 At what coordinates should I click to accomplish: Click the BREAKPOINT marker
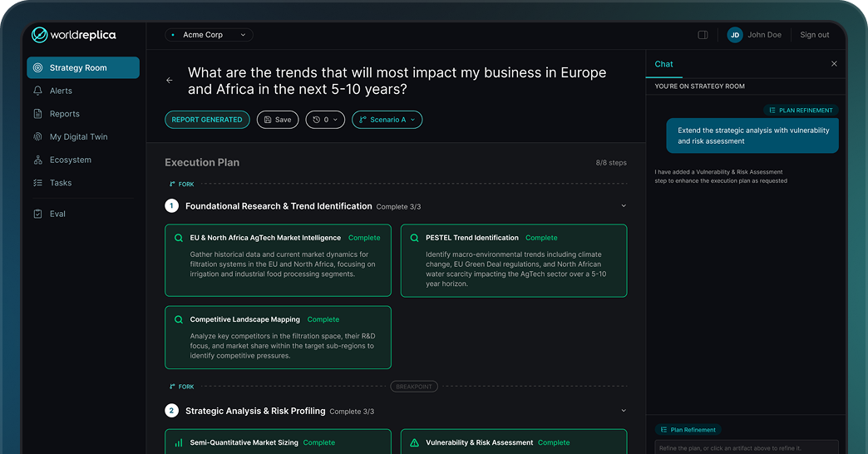[414, 387]
